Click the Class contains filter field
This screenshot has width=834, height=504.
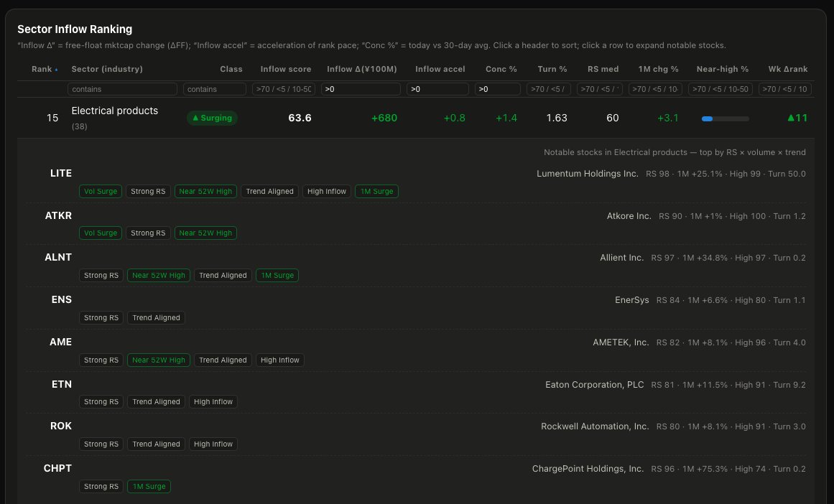point(214,89)
